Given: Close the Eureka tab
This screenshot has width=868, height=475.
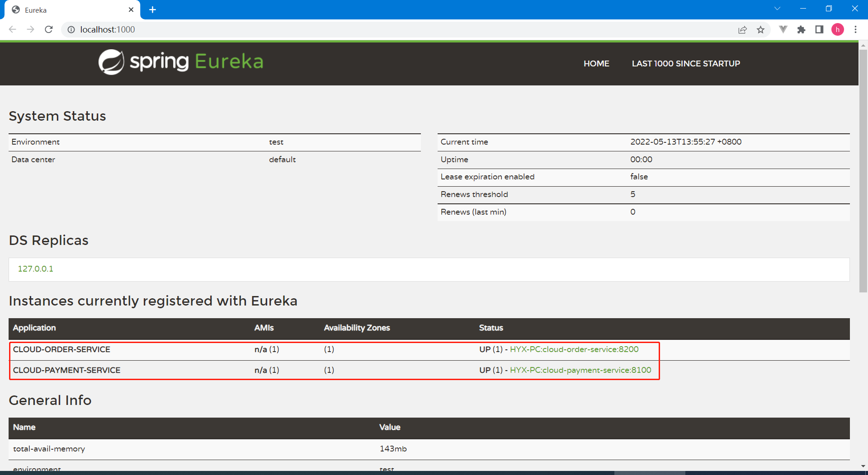Looking at the screenshot, I should point(131,9).
